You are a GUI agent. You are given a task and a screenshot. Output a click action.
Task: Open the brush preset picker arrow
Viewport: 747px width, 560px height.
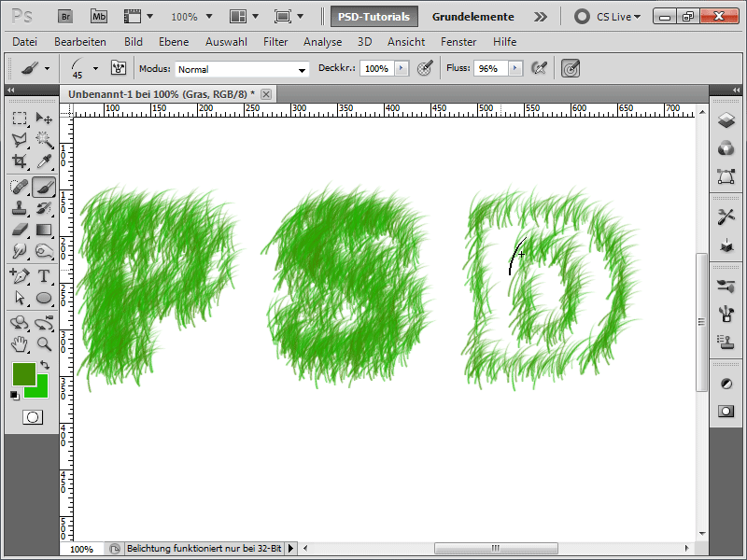pyautogui.click(x=95, y=68)
